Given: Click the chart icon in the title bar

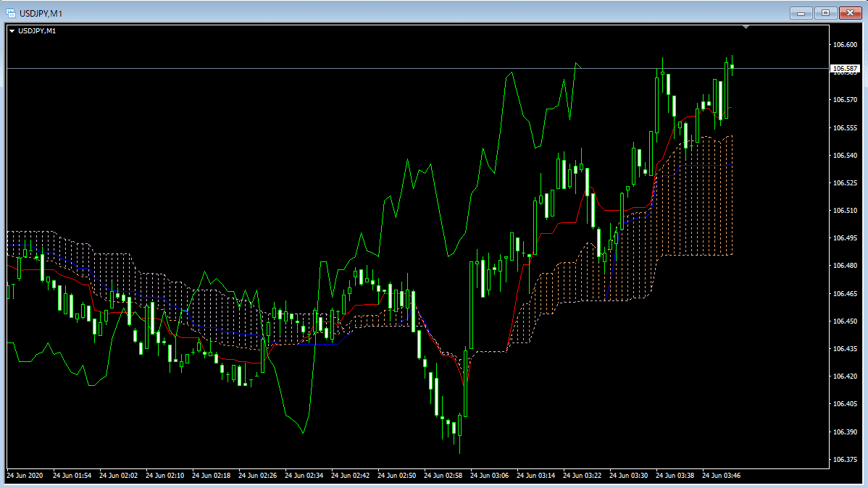Looking at the screenshot, I should coord(11,12).
